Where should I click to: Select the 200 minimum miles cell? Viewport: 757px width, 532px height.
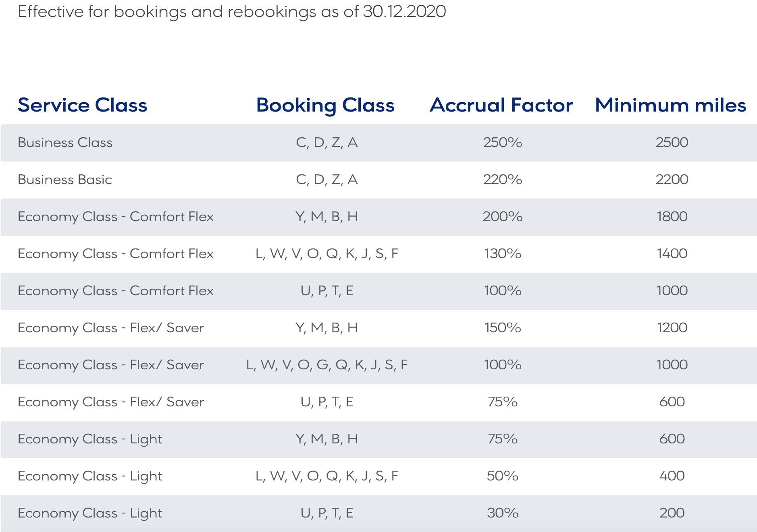(672, 513)
